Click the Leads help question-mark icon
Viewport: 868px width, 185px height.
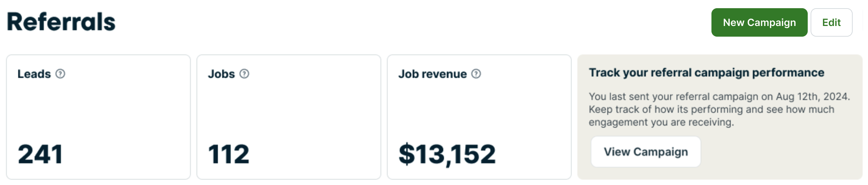[x=61, y=74]
